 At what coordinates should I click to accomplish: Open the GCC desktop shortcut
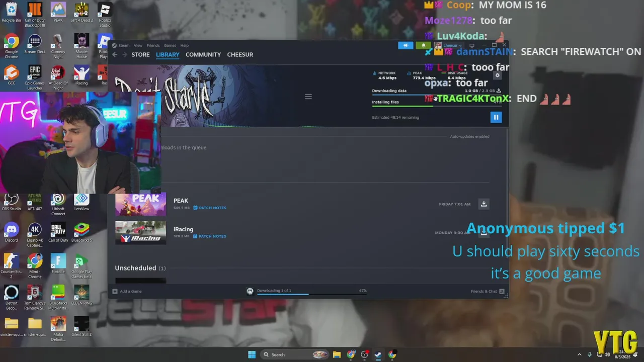point(11,75)
